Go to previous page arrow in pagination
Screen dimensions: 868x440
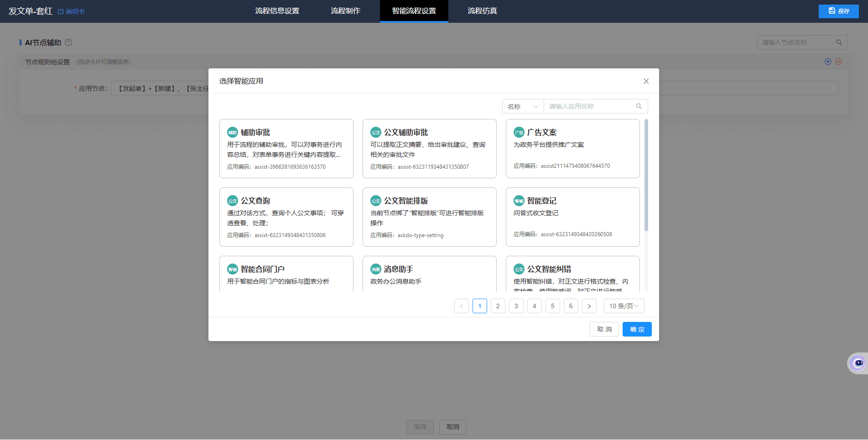coord(462,306)
